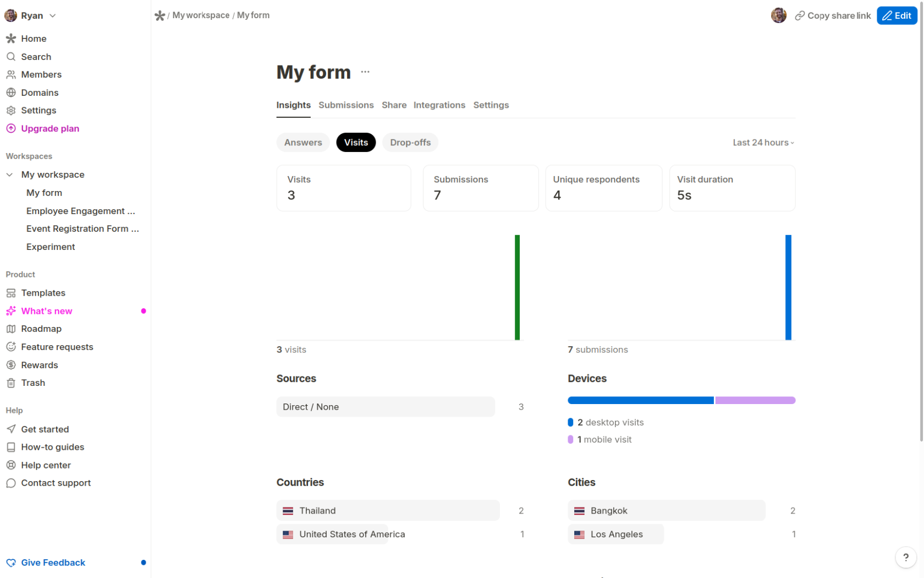
Task: Open the My form three-dots menu
Action: [x=365, y=72]
